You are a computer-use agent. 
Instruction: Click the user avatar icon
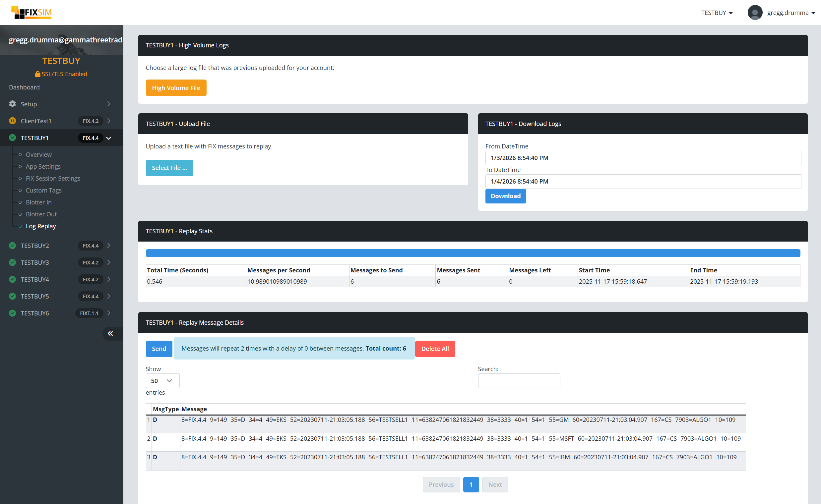click(x=755, y=13)
